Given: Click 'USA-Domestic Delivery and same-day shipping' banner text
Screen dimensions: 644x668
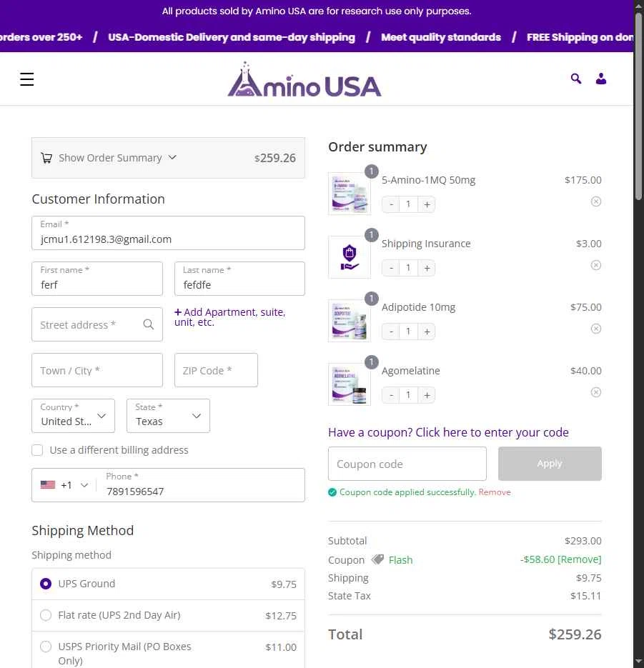Looking at the screenshot, I should click(232, 37).
